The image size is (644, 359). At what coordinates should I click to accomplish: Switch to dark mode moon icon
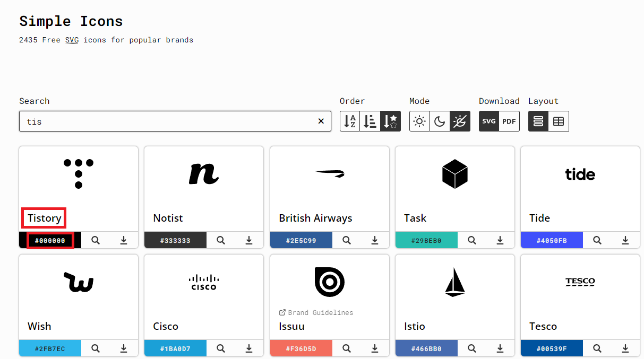coord(440,121)
